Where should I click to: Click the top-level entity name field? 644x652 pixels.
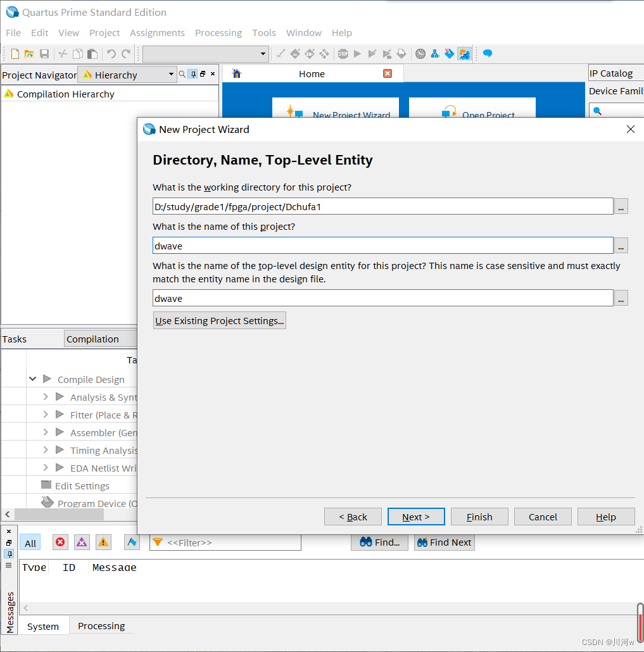[382, 298]
